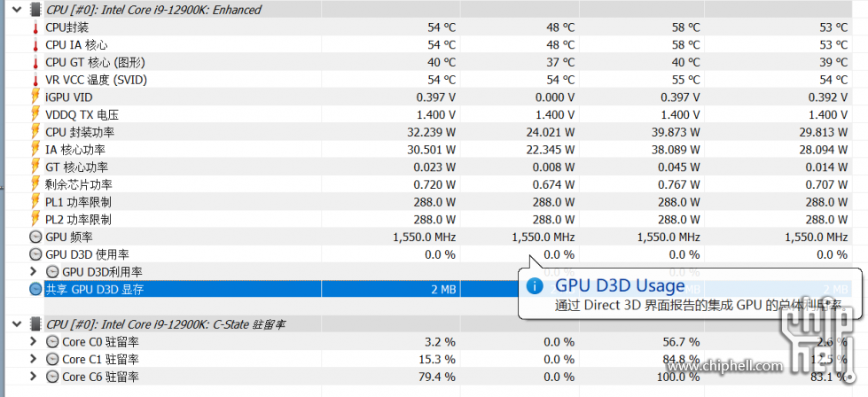Click the clock icon beside Core C6 驻留率
This screenshot has height=397, width=868.
52,378
